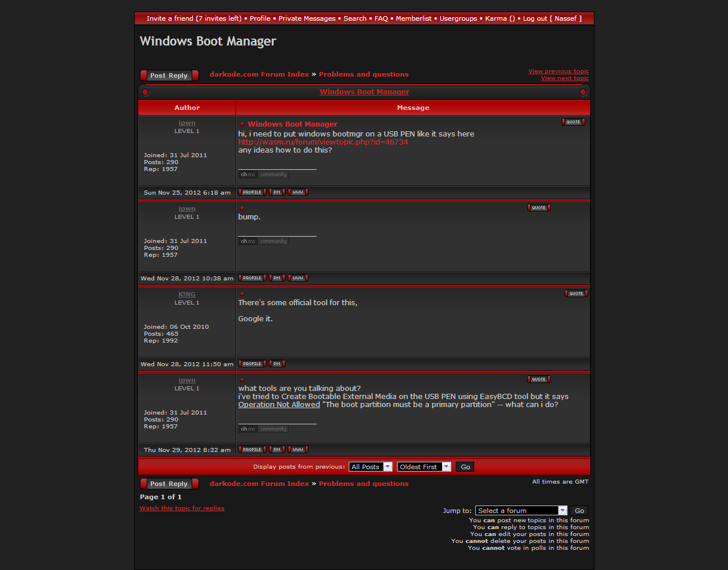Open the 'Oldest First' sort dropdown
728x570 pixels.
424,467
